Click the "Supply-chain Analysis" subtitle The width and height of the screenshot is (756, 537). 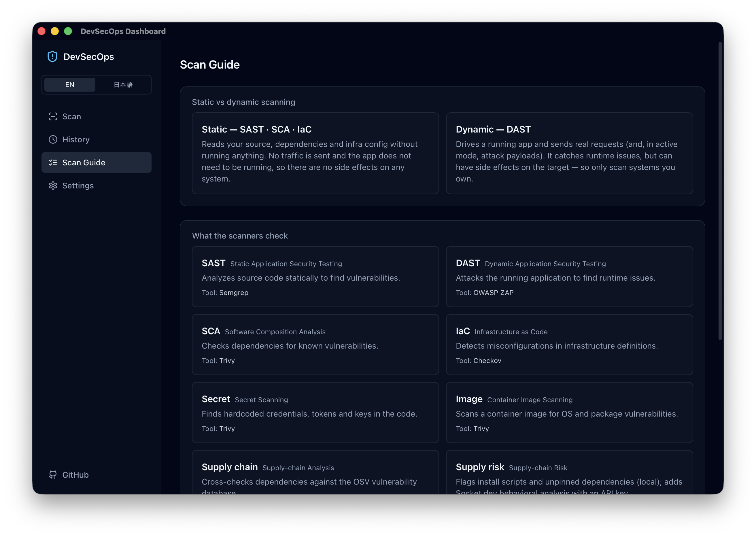(x=298, y=468)
